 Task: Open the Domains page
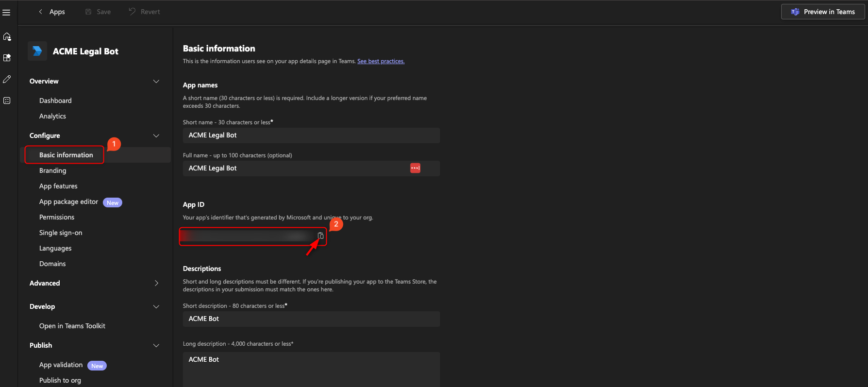(x=52, y=264)
